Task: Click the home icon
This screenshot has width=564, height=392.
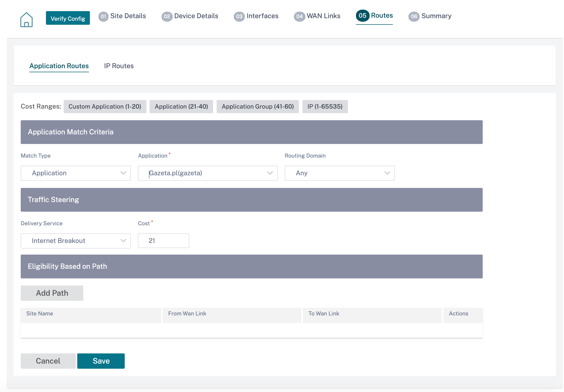Action: pos(27,19)
